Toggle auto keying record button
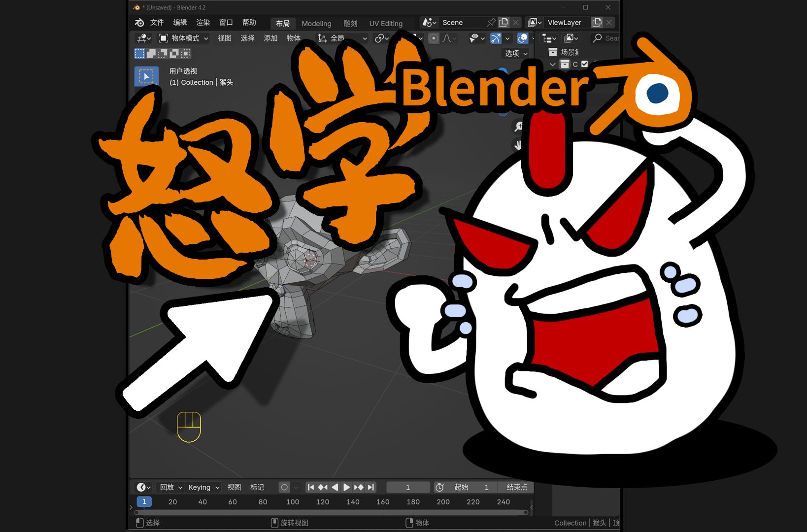This screenshot has height=532, width=807. (284, 487)
